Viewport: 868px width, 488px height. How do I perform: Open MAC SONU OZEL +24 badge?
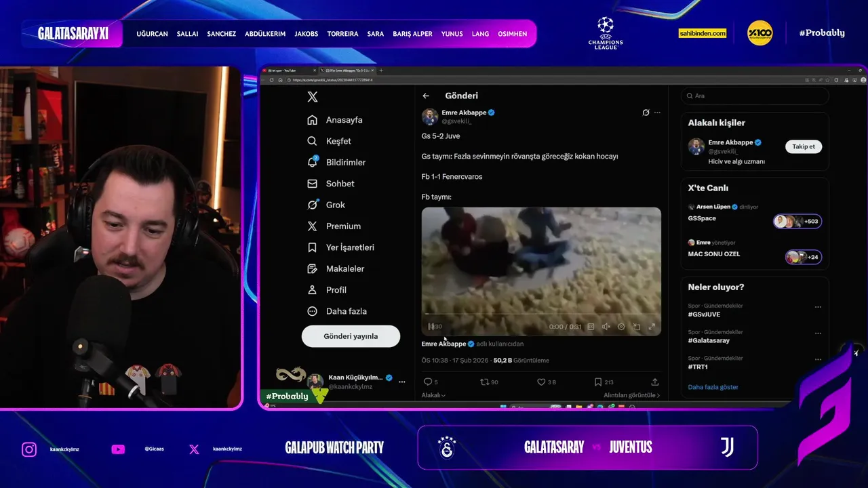(803, 257)
